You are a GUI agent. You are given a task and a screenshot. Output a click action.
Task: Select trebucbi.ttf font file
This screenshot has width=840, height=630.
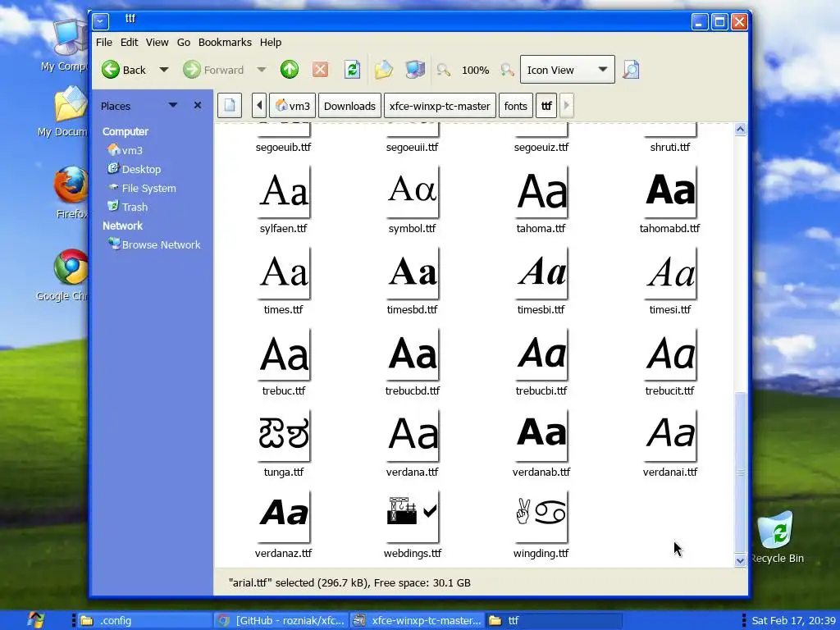[x=541, y=363]
